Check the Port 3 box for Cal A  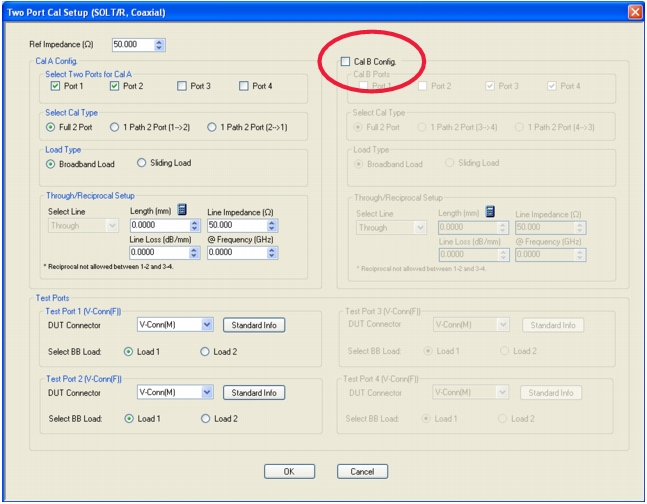182,86
